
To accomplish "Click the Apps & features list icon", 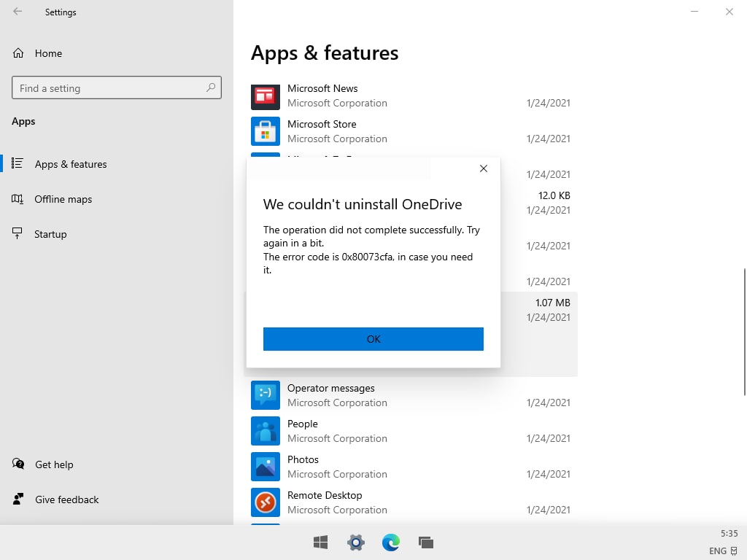I will click(18, 163).
